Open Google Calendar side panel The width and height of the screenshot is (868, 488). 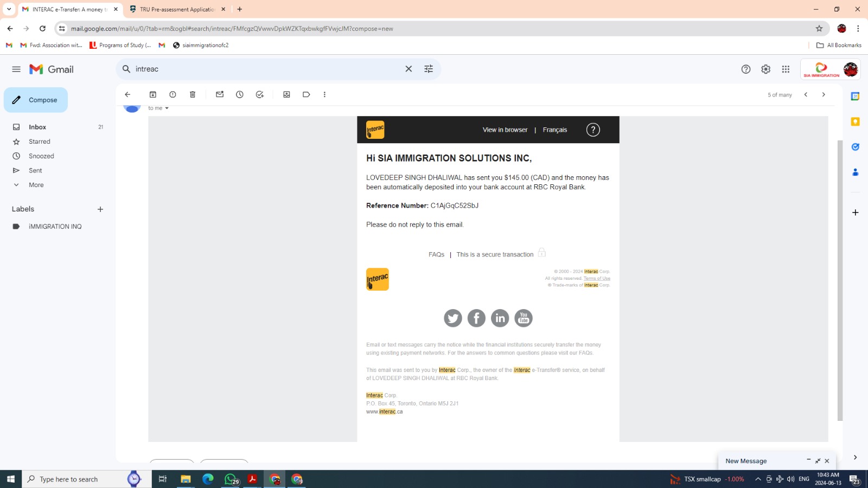(855, 97)
